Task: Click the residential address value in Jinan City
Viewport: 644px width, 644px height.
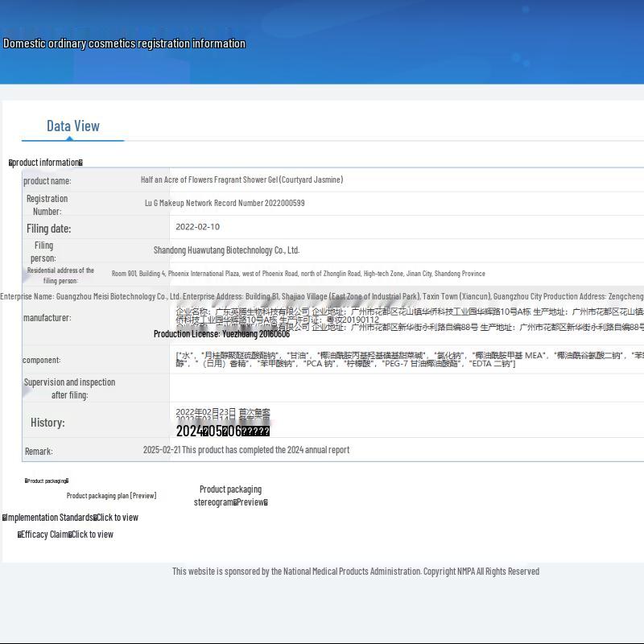Action: coord(298,274)
